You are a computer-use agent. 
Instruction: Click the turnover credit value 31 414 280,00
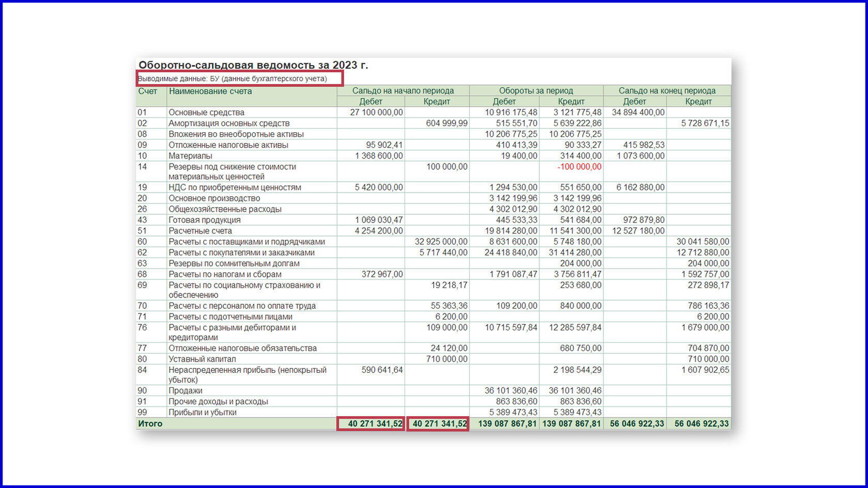pyautogui.click(x=575, y=253)
